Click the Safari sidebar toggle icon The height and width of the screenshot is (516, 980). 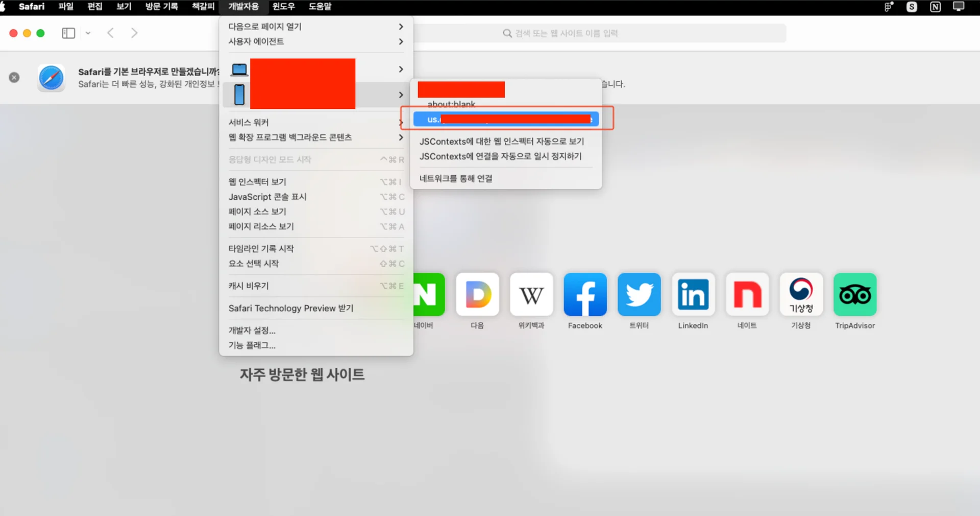(68, 33)
